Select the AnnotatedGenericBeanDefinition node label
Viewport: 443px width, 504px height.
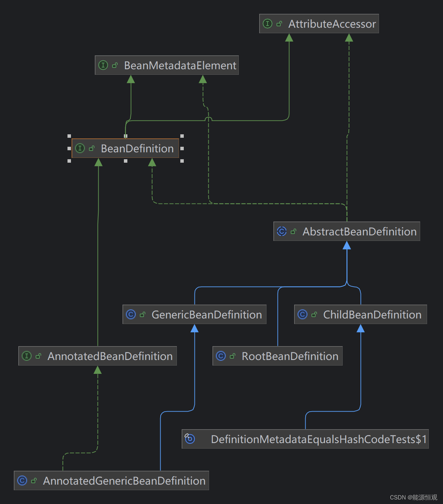(x=124, y=481)
